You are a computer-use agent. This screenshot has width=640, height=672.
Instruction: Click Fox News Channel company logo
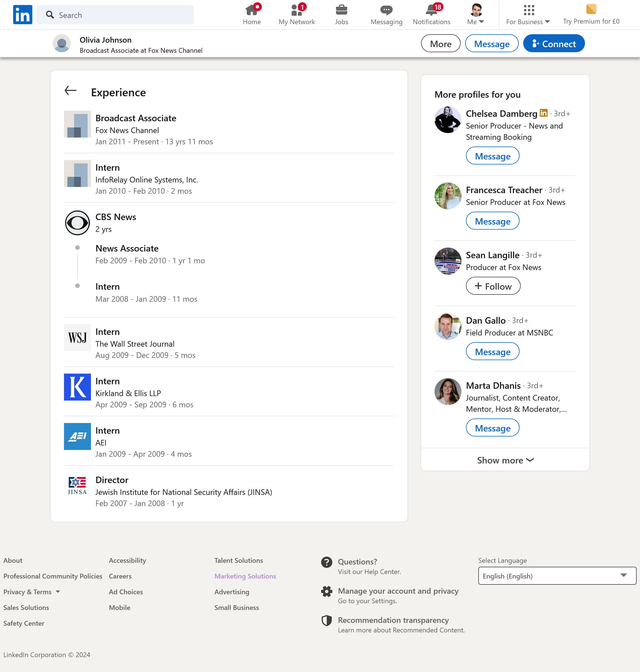[77, 124]
